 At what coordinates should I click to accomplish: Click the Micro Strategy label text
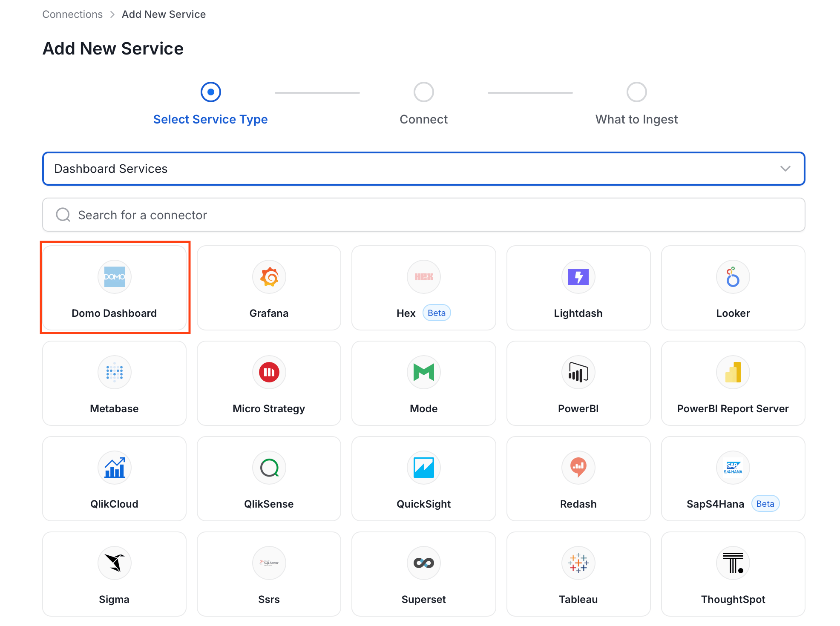coord(269,408)
